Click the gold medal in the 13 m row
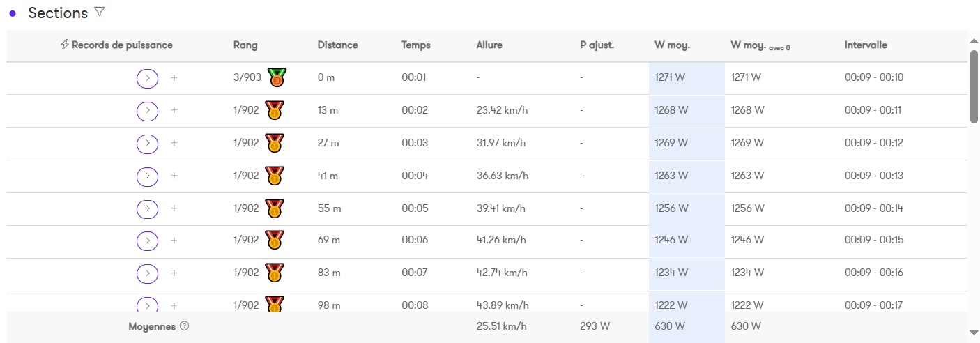Viewport: 980px width, 343px height. click(275, 110)
